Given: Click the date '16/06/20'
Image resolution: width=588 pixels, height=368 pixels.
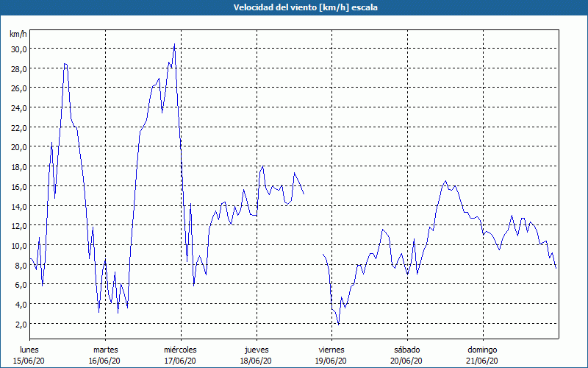Looking at the screenshot, I should (x=104, y=361).
